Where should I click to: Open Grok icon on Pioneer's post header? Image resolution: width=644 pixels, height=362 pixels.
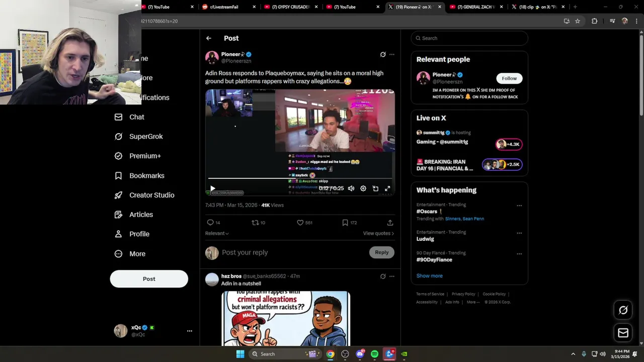click(x=383, y=54)
